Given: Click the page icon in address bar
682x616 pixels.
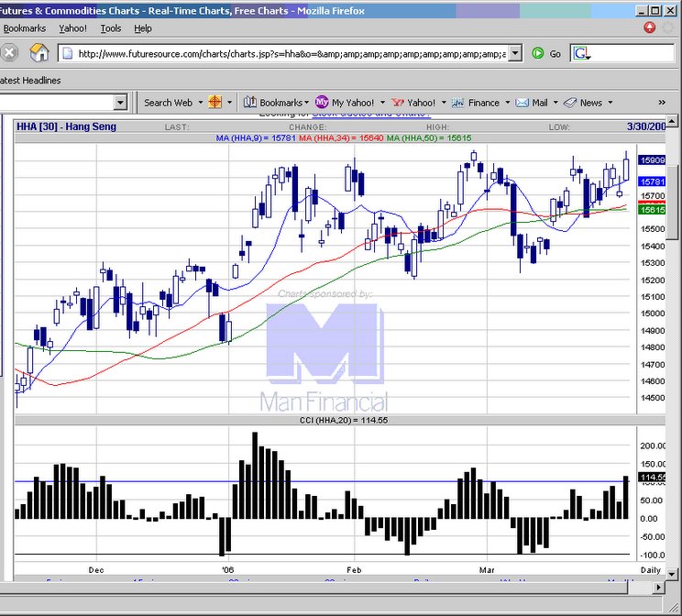Looking at the screenshot, I should tap(68, 53).
